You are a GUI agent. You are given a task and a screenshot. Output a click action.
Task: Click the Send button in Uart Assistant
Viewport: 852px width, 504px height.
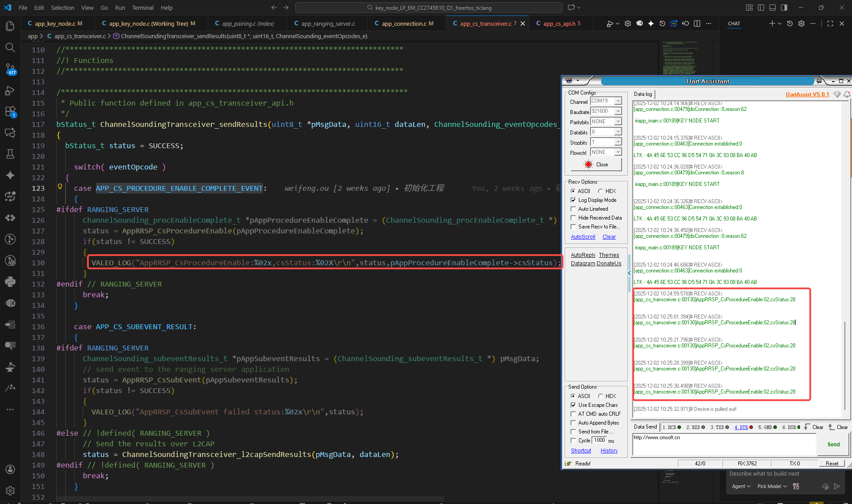tap(833, 445)
